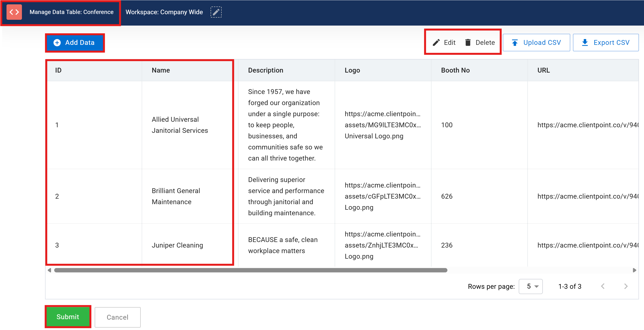This screenshot has height=330, width=644.
Task: Click the 'BECAUSE a safe, clean' description
Action: [x=286, y=245]
